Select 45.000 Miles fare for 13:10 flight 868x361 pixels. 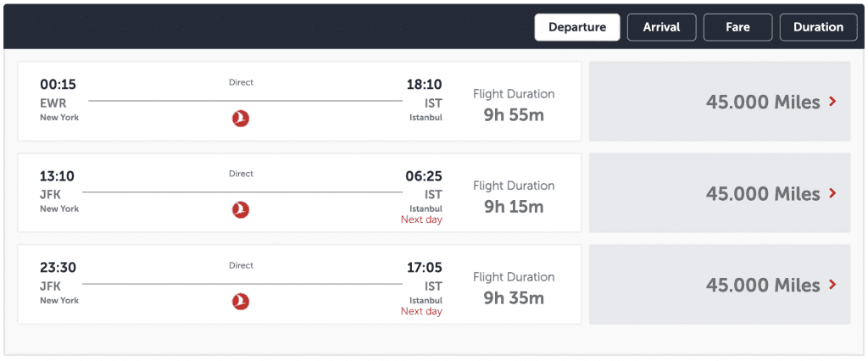[x=720, y=192]
